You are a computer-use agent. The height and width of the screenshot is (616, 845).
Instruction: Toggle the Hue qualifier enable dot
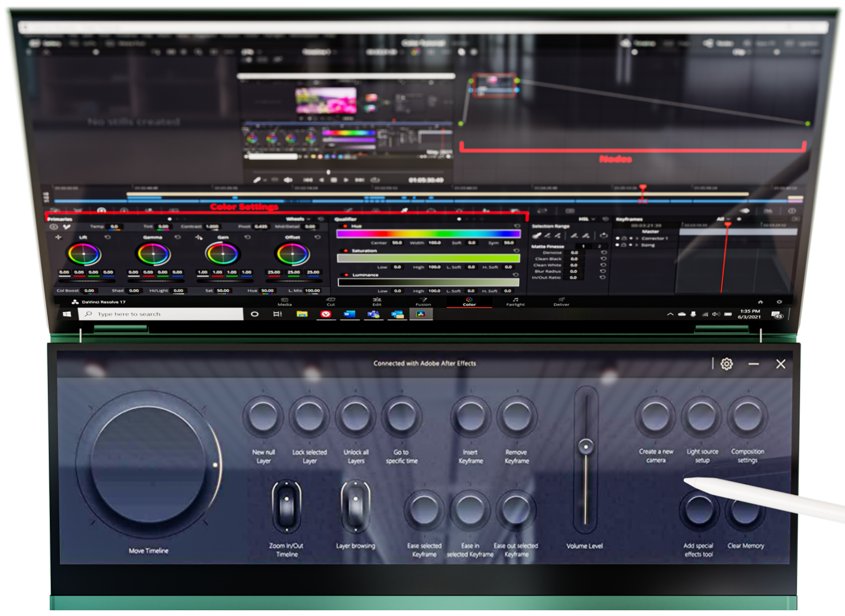[x=345, y=226]
